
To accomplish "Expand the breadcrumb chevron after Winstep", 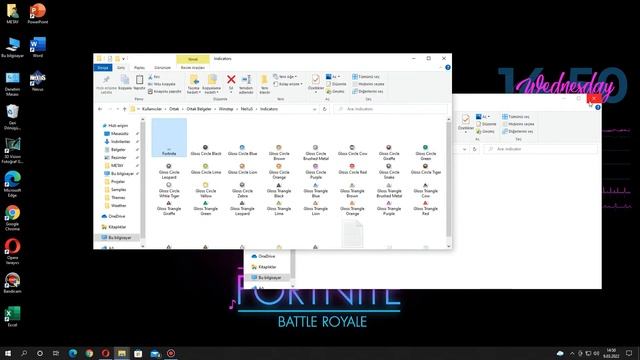I will [237, 109].
